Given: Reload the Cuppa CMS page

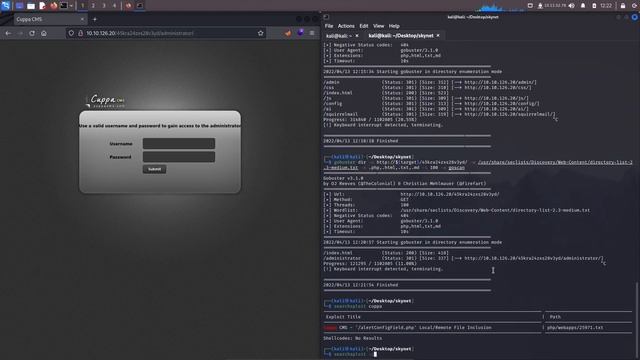Looking at the screenshot, I should click(x=32, y=33).
